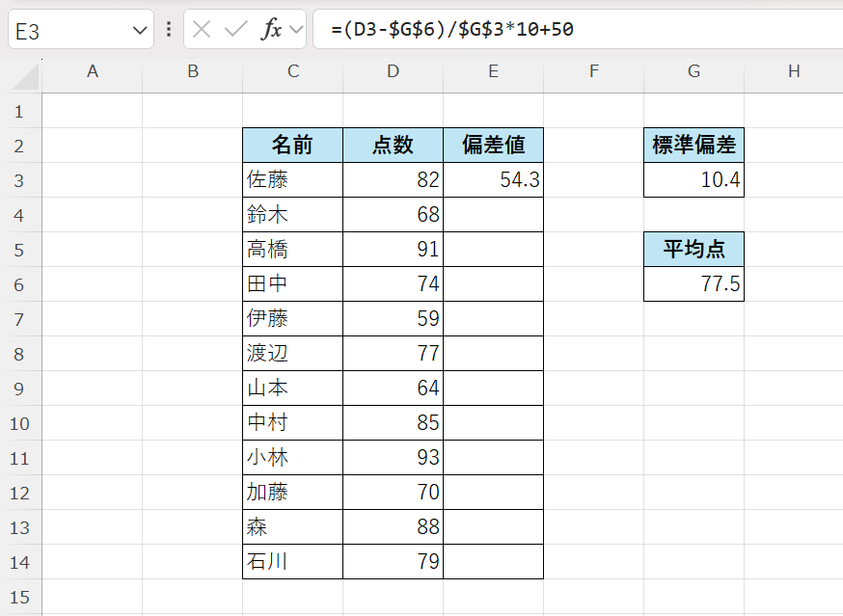Click the Cancel (X) icon in formula bar
Screen dimensions: 843x616
pos(202,30)
